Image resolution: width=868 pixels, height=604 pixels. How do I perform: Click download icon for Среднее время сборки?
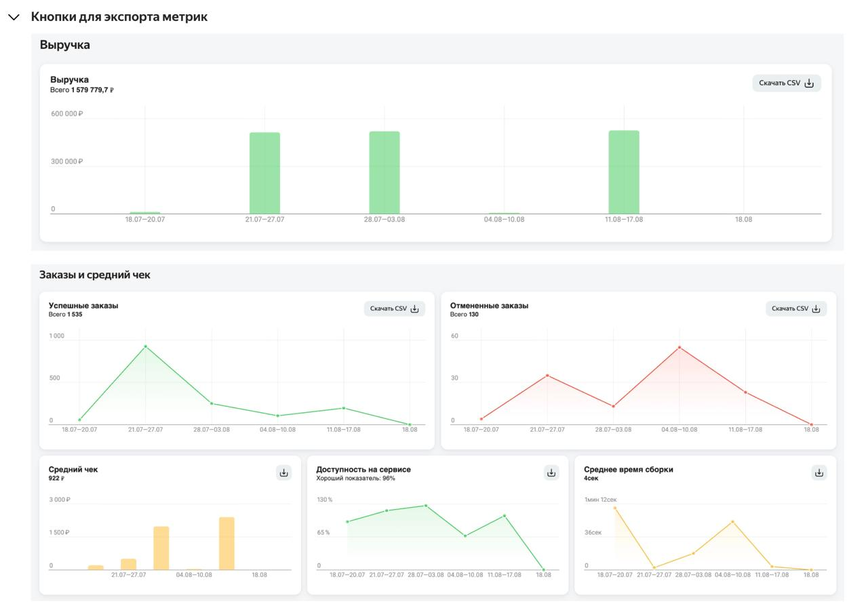[819, 473]
